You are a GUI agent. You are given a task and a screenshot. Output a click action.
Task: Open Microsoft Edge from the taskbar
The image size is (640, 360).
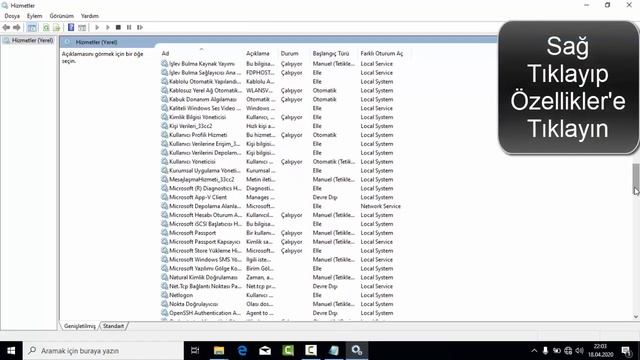point(242,351)
